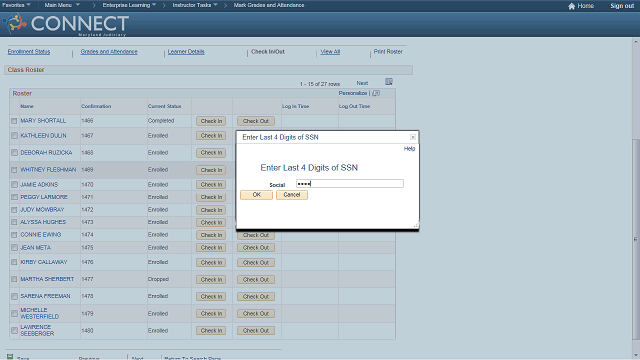Click 'Dropped' status of MARTHA SHERBERT
The width and height of the screenshot is (640, 360).
click(x=158, y=279)
